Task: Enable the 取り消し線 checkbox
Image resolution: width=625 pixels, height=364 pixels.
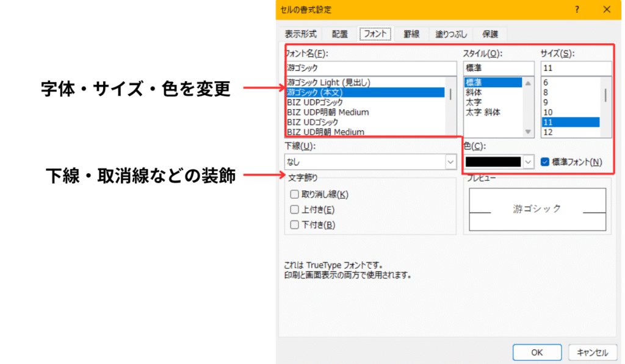Action: coord(295,194)
